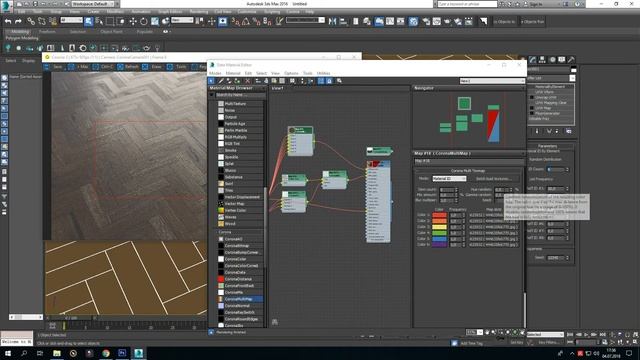Open the Workspace Default dropdown

point(95,4)
